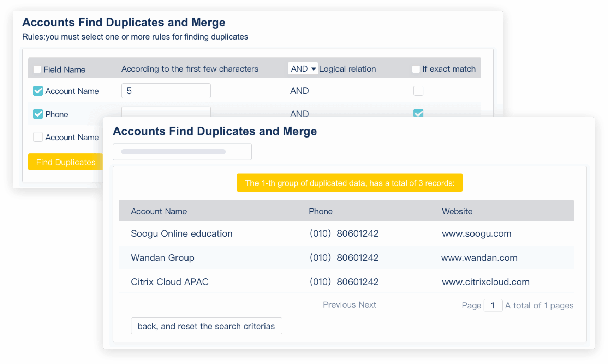Uncheck the Phone field checkbox
Image resolution: width=608 pixels, height=364 pixels.
(x=38, y=114)
